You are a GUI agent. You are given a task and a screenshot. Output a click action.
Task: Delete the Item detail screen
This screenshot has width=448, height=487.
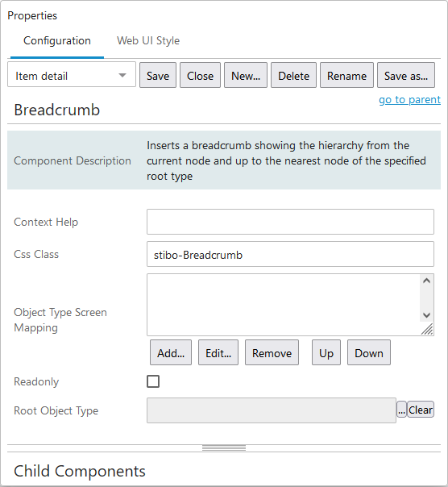coord(293,76)
